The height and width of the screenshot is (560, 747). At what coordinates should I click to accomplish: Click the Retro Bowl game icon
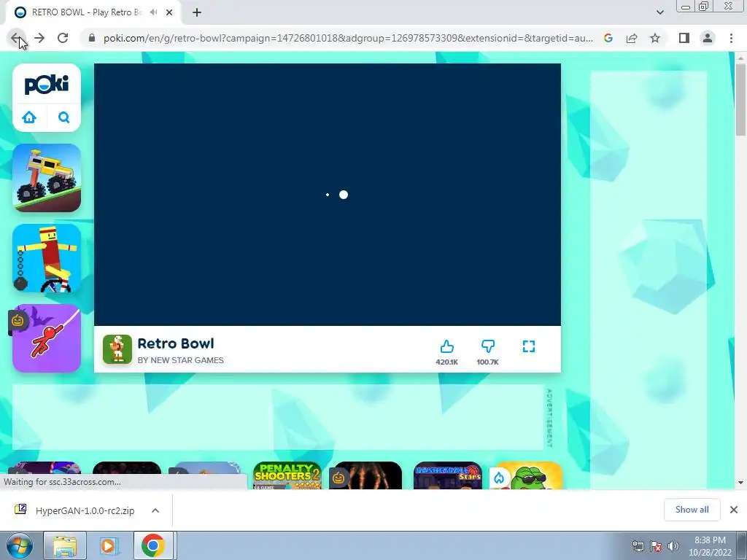click(x=117, y=349)
